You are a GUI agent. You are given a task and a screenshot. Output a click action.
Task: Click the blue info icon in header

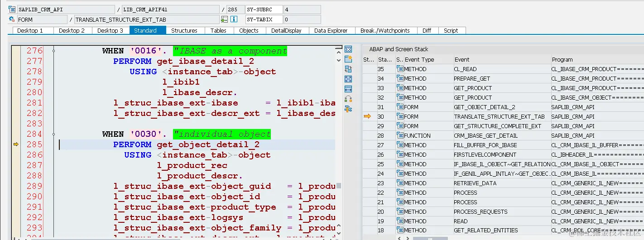click(x=234, y=19)
